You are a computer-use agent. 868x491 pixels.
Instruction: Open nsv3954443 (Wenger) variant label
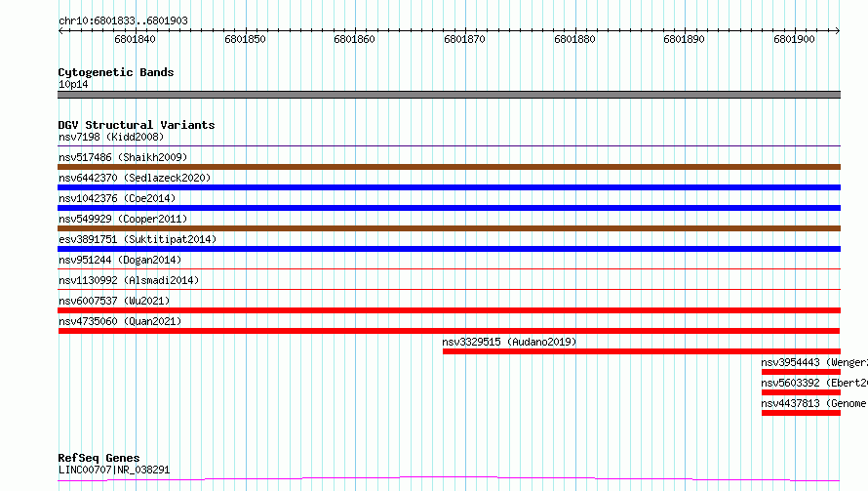click(x=814, y=362)
